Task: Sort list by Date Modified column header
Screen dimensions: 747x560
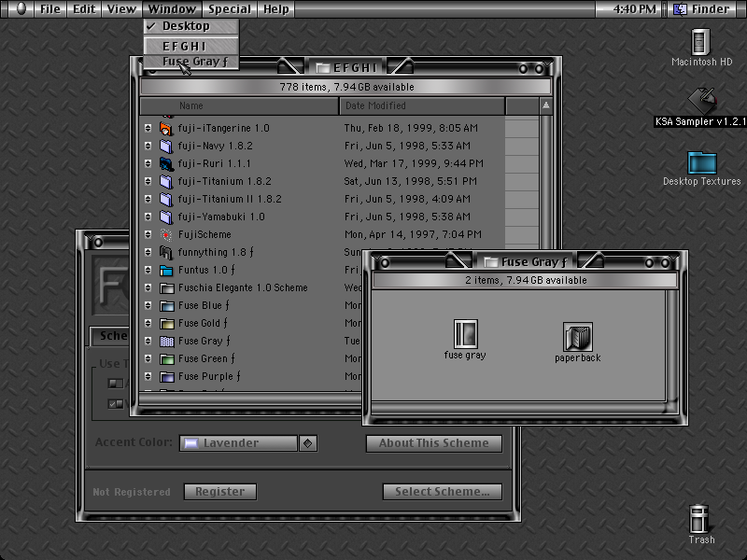Action: coord(422,105)
